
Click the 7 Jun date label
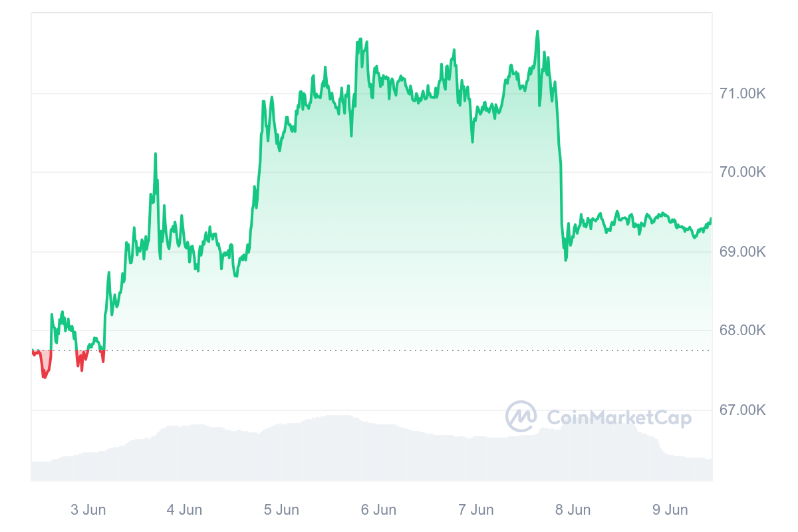coord(476,510)
